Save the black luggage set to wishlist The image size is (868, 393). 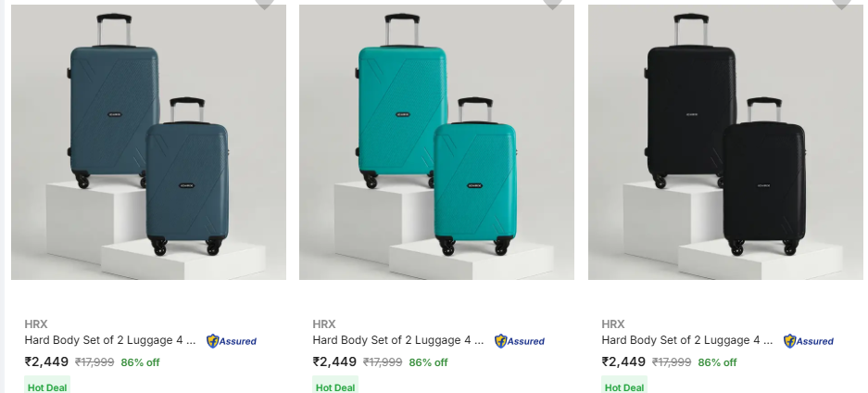click(x=841, y=4)
